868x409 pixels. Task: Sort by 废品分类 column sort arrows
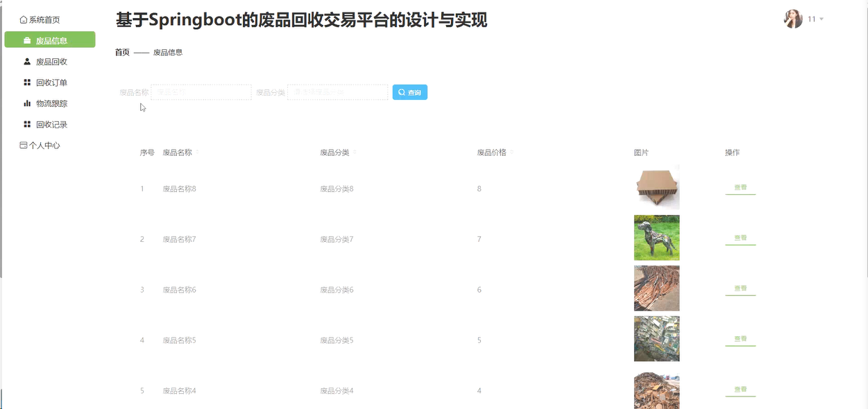(x=355, y=153)
